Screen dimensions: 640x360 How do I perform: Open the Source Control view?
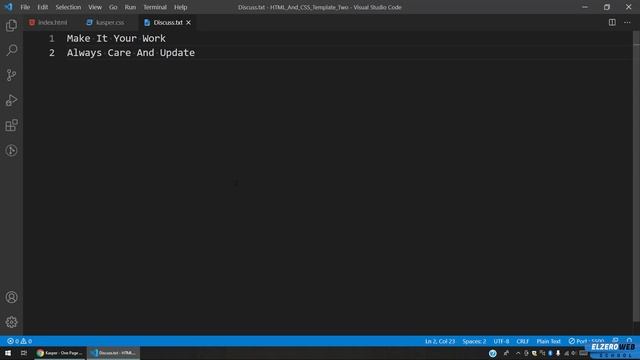pos(11,75)
